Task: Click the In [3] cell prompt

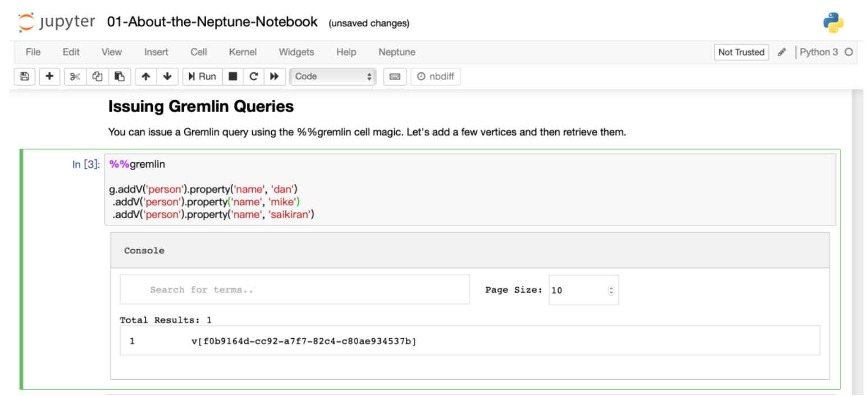Action: [86, 164]
